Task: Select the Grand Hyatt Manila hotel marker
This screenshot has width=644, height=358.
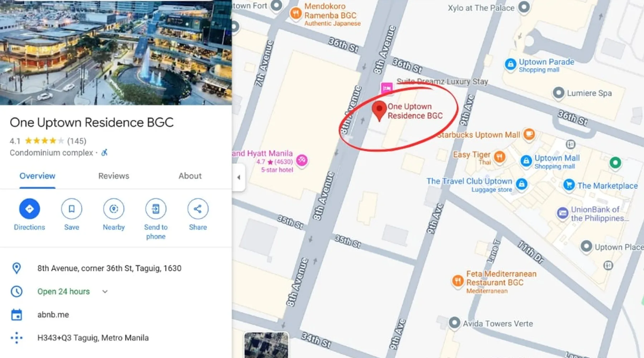Action: [302, 160]
